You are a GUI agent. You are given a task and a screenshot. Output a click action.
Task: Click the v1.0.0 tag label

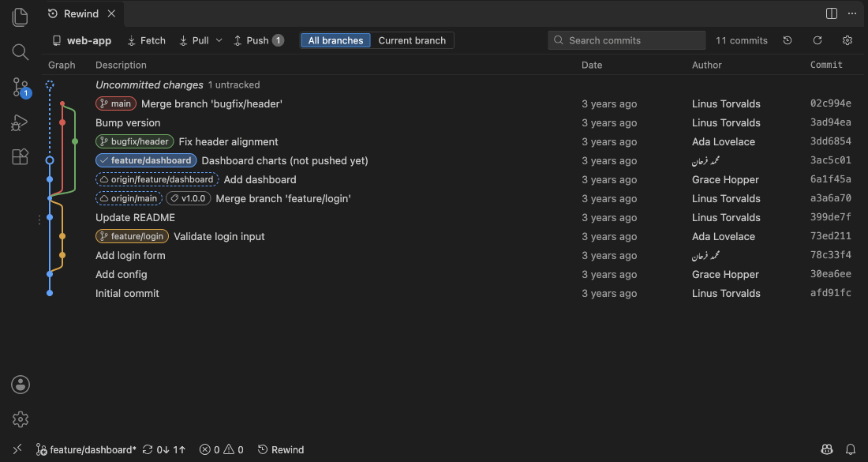coord(189,198)
